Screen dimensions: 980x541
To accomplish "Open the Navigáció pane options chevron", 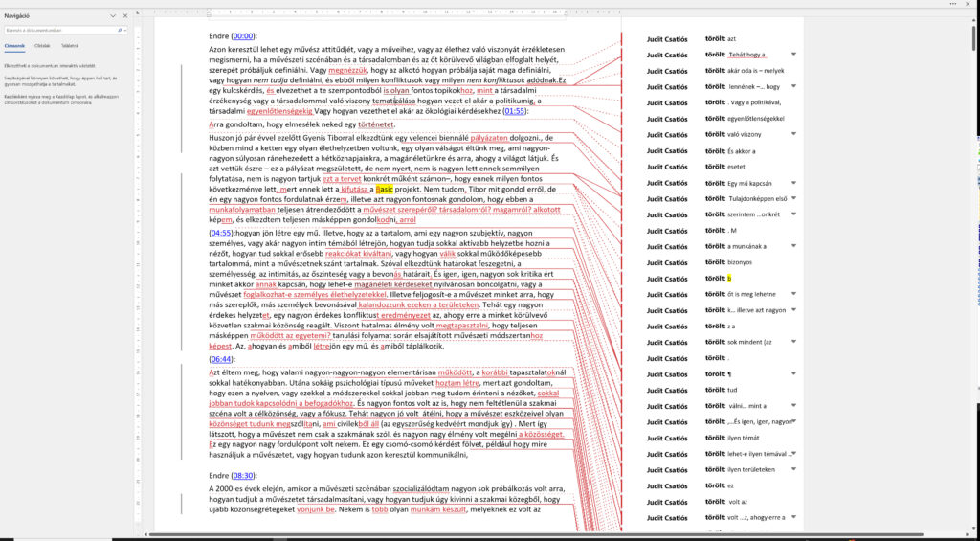I will click(112, 16).
